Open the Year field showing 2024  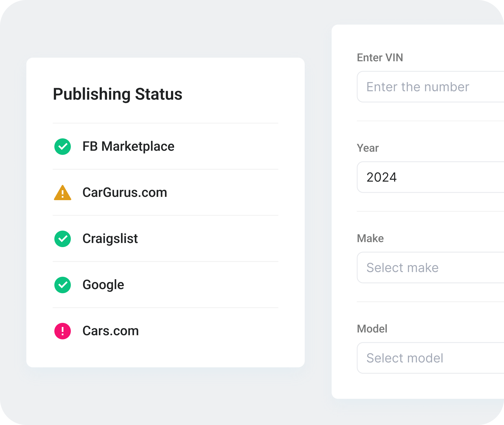pos(430,177)
